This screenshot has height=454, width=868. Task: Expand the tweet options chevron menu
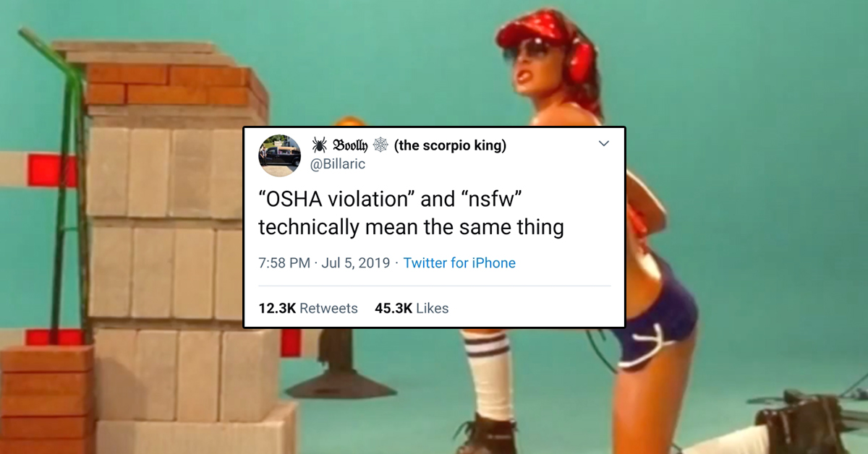point(604,144)
